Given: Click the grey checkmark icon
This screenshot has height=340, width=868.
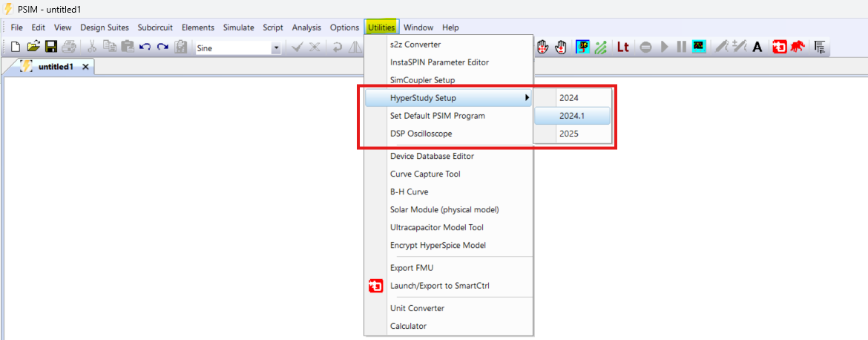Looking at the screenshot, I should (297, 48).
